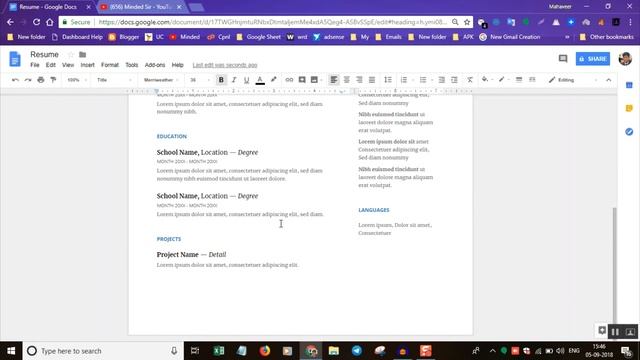This screenshot has width=640, height=360.
Task: Open the Google Sheet bookmark
Action: click(258, 37)
